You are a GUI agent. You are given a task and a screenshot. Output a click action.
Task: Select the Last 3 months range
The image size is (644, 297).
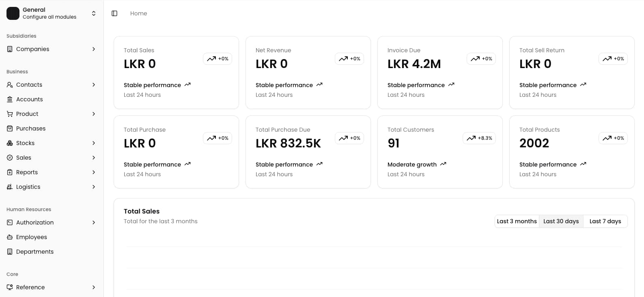coord(517,221)
